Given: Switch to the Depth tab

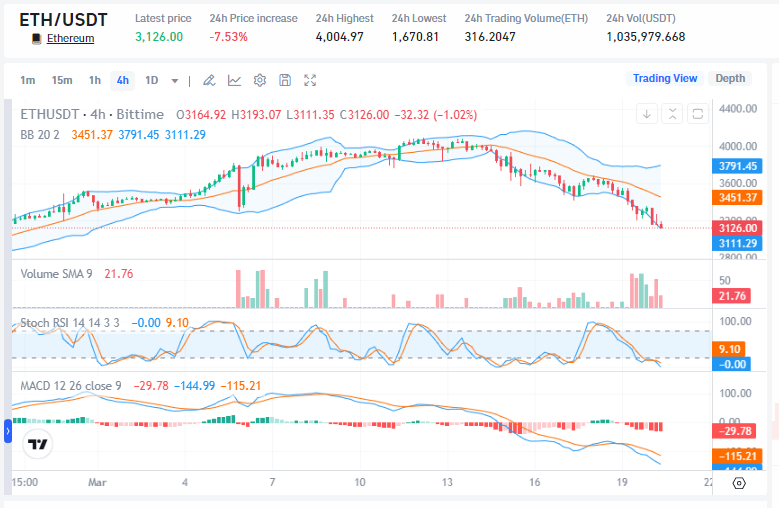Looking at the screenshot, I should tap(729, 78).
